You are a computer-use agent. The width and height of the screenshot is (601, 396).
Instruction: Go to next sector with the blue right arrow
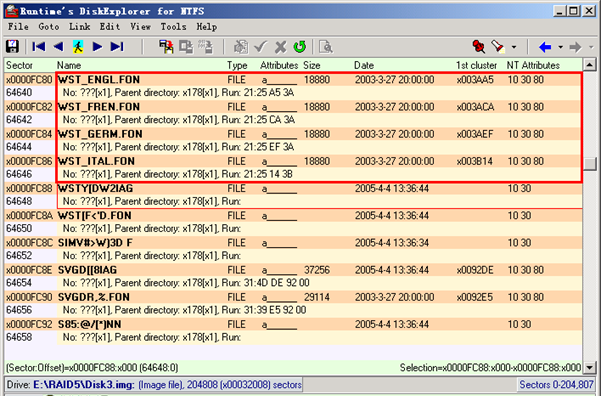coord(97,47)
